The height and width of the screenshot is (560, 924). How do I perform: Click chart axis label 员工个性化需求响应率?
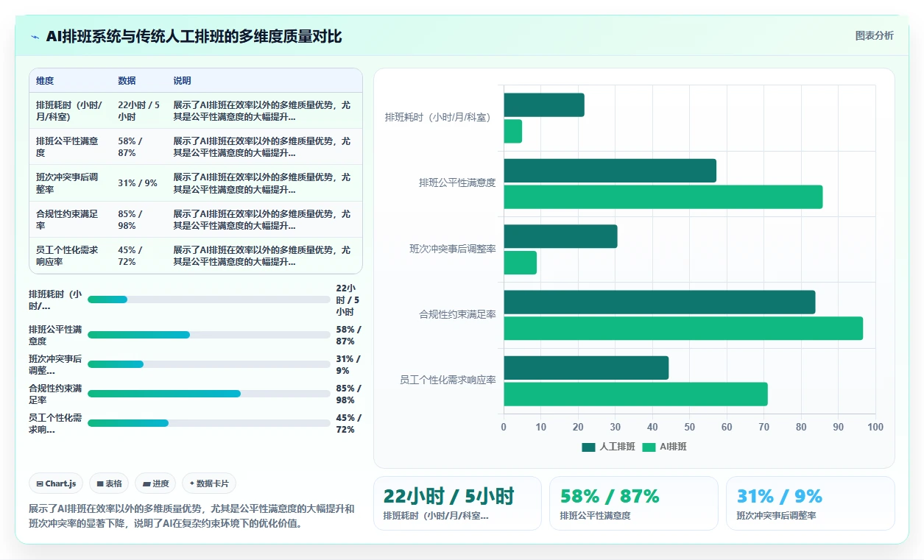click(x=448, y=380)
